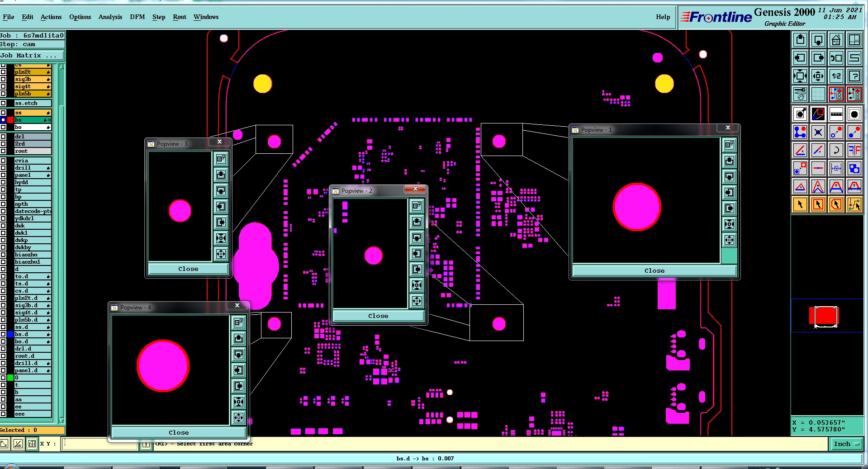Click the delete feature X icon
Viewport: 868px width, 469px height.
(x=818, y=132)
